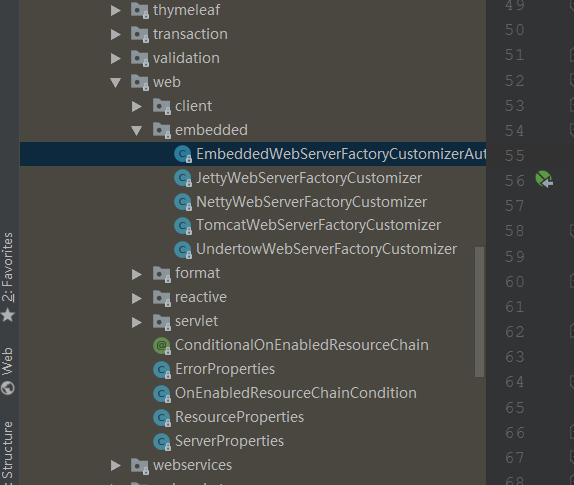Open the Web tool window tab
574x485 pixels.
click(8, 371)
